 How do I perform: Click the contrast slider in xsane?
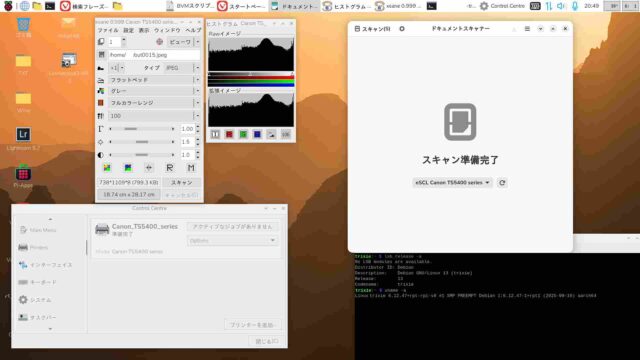pyautogui.click(x=142, y=155)
